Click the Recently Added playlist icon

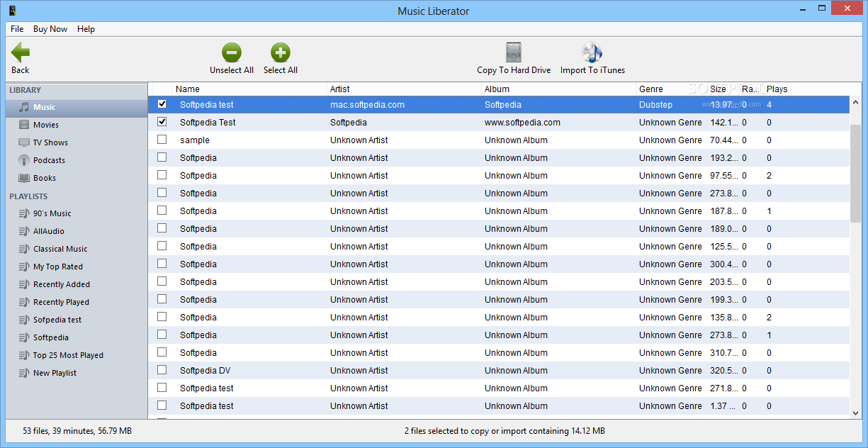(x=24, y=284)
